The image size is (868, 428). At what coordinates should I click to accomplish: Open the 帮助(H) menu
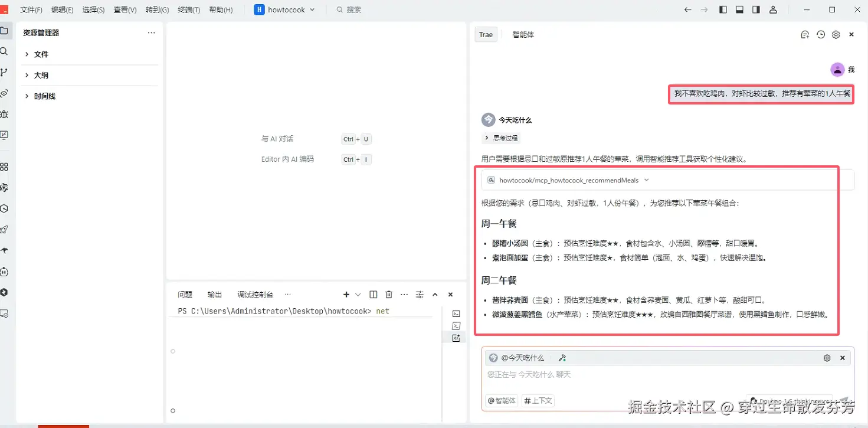click(221, 10)
